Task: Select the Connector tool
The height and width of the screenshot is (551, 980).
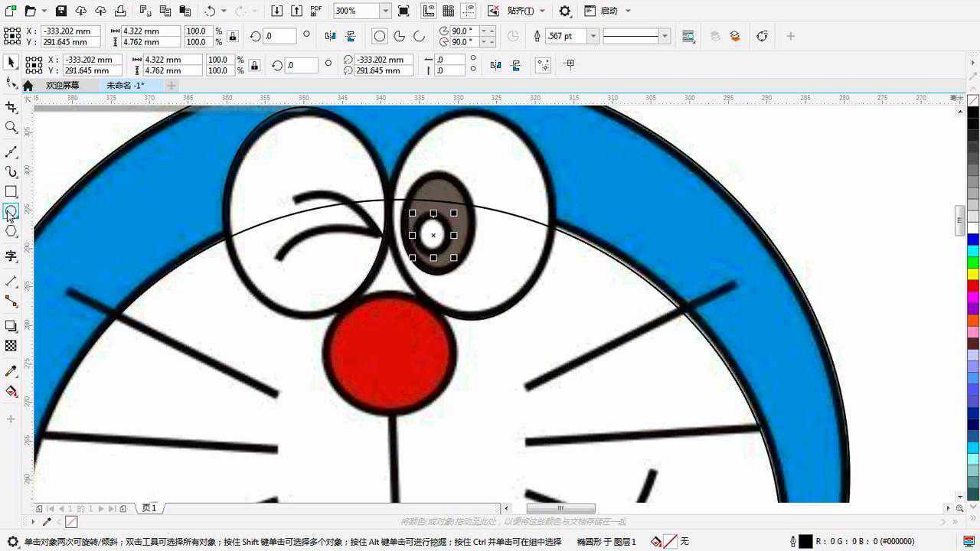Action: [11, 301]
